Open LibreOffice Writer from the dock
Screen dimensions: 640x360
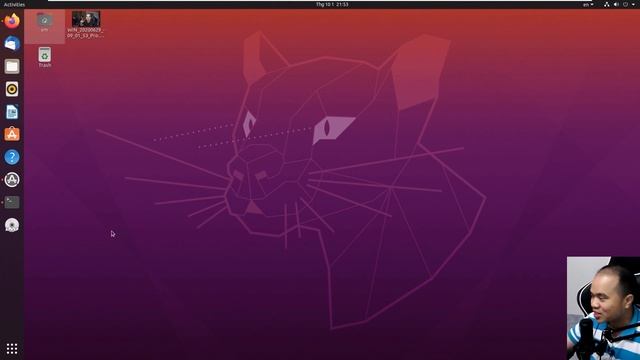click(12, 112)
